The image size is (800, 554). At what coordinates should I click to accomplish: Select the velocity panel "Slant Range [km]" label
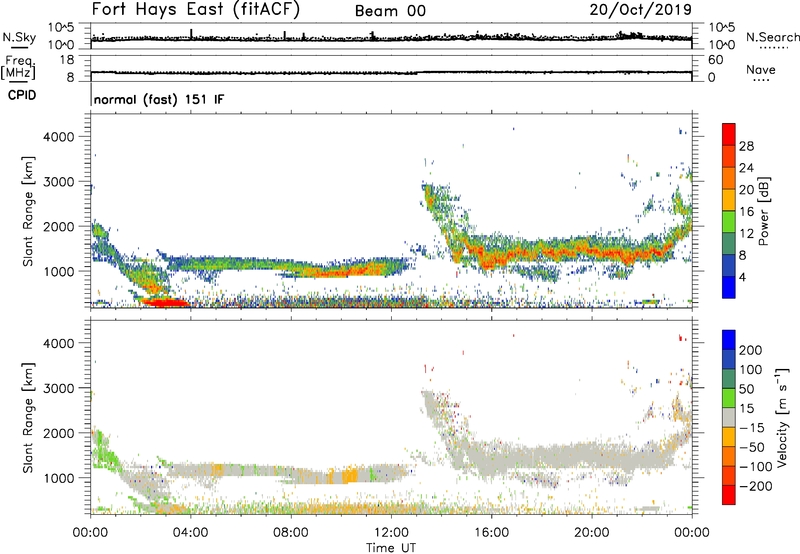[x=28, y=417]
